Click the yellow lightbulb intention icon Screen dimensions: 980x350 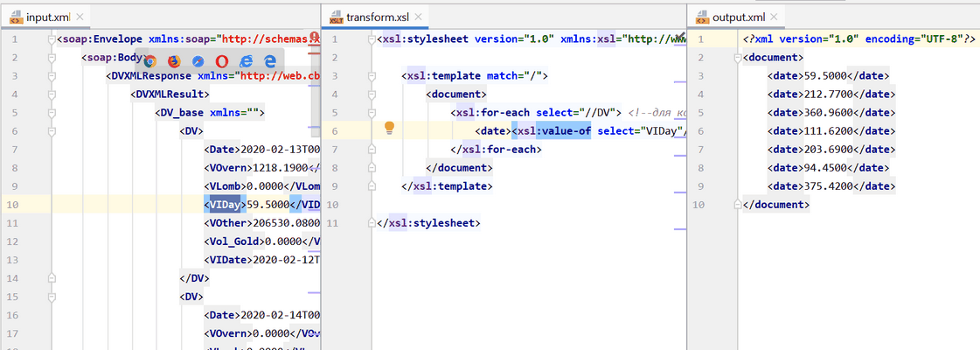pos(390,129)
